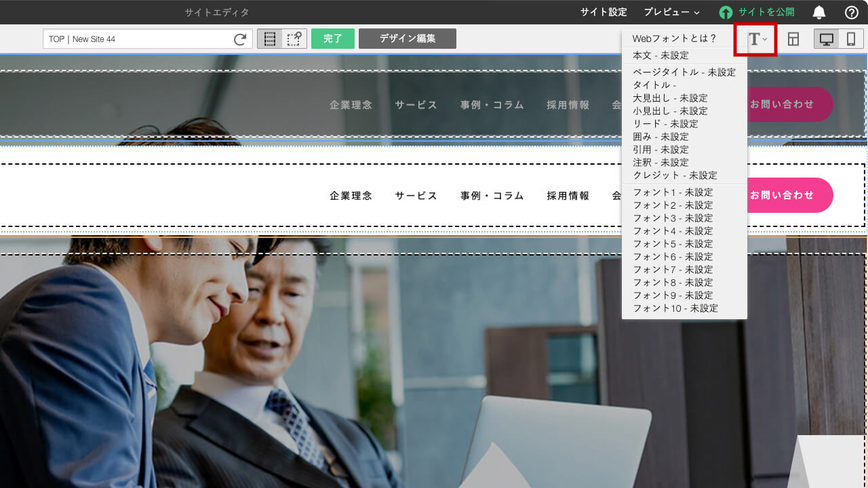Click the green upload publish icon
This screenshot has width=868, height=488.
pyautogui.click(x=726, y=12)
